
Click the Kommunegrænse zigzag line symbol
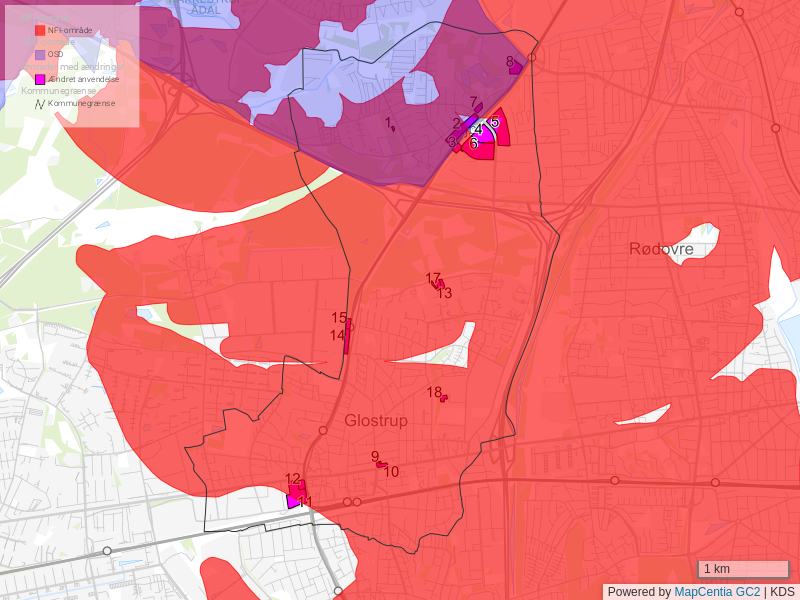coord(40,102)
